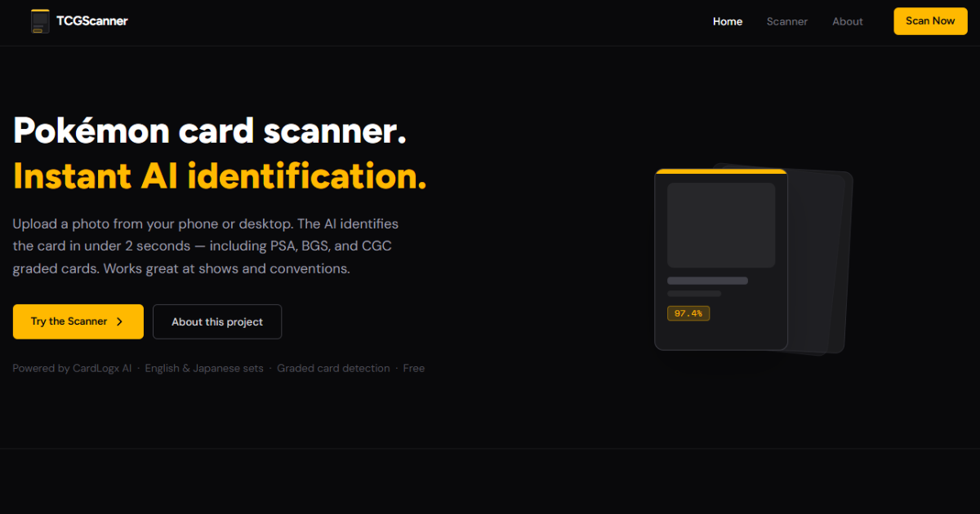This screenshot has height=514, width=980.
Task: Click the 97.4% confidence badge
Action: pos(688,313)
